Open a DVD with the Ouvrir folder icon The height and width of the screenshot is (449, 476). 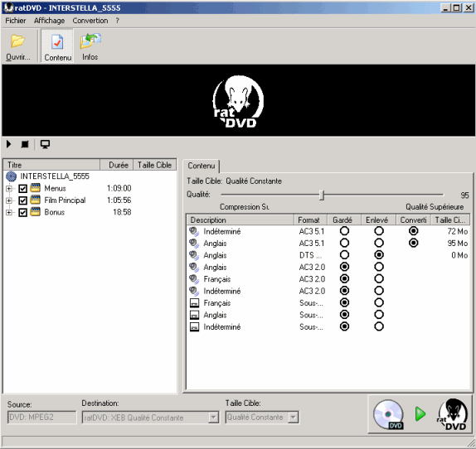coord(18,47)
